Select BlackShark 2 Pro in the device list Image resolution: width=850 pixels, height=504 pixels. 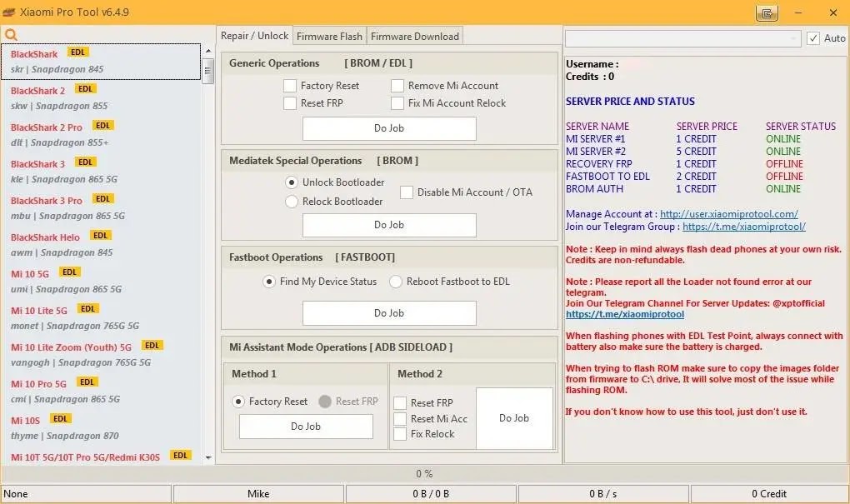101,135
